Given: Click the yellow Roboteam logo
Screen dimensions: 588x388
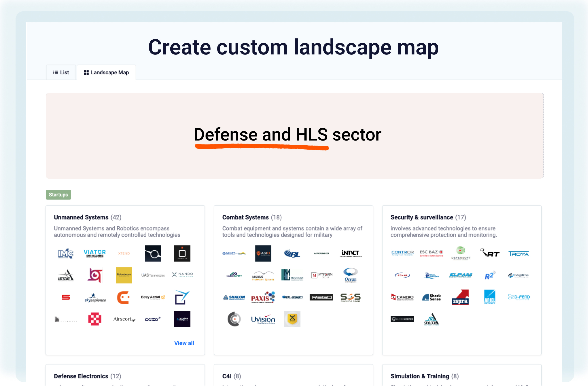Looking at the screenshot, I should click(124, 275).
